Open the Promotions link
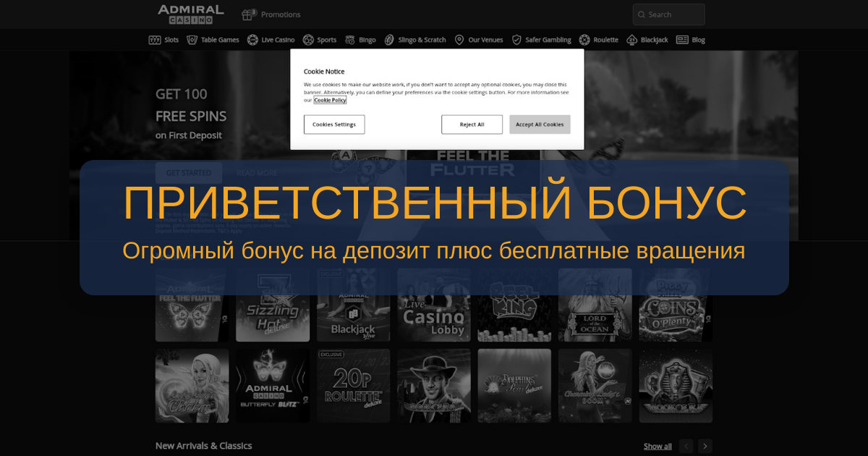Image resolution: width=868 pixels, height=456 pixels. tap(281, 14)
